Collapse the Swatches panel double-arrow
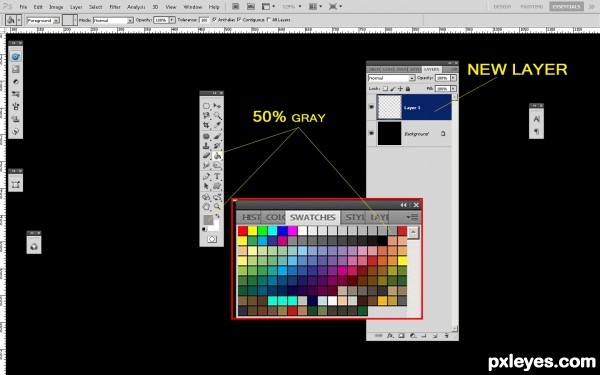 click(x=403, y=205)
